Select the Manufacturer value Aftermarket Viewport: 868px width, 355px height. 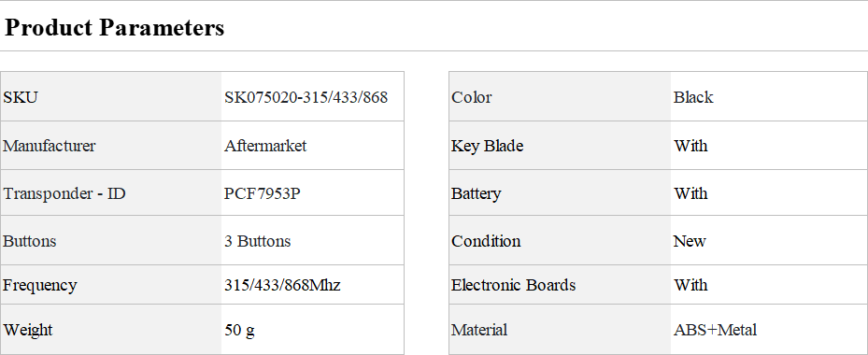265,146
